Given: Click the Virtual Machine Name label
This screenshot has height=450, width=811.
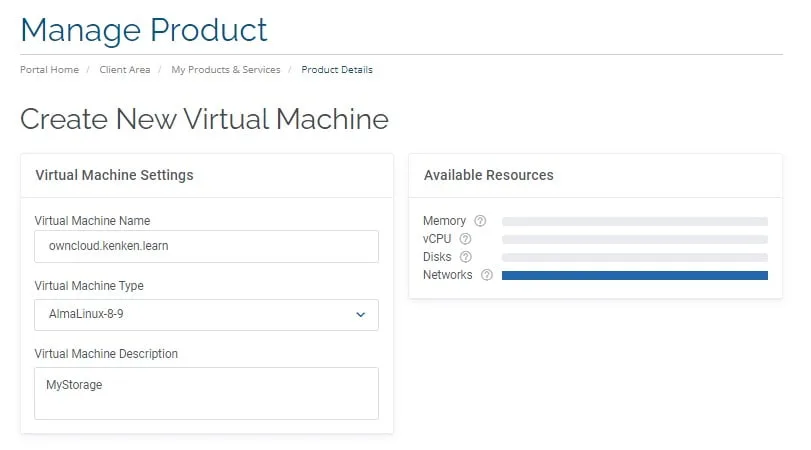Looking at the screenshot, I should (x=92, y=221).
